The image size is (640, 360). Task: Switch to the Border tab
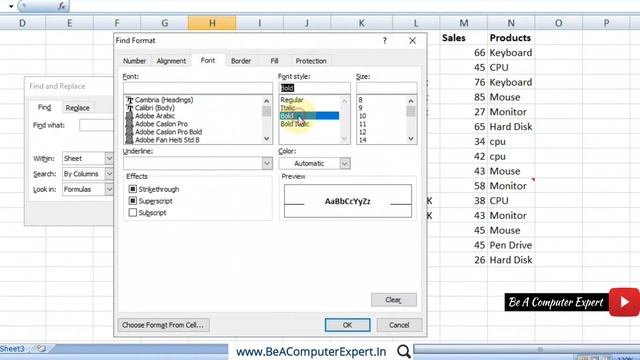241,61
